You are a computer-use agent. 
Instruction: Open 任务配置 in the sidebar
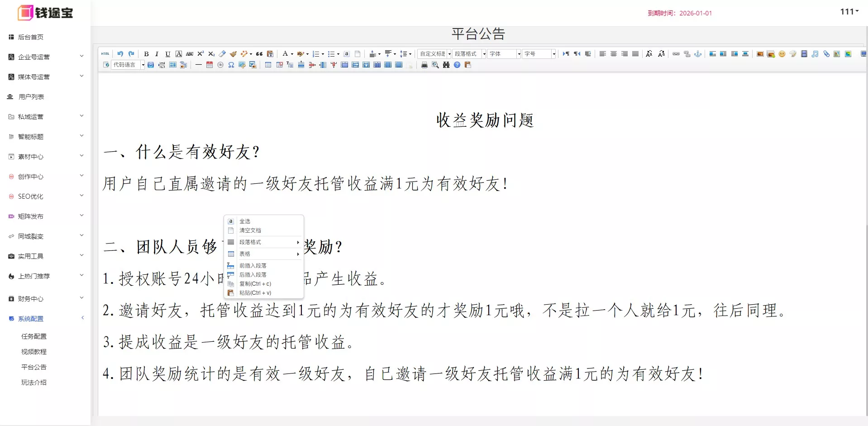[x=33, y=336]
